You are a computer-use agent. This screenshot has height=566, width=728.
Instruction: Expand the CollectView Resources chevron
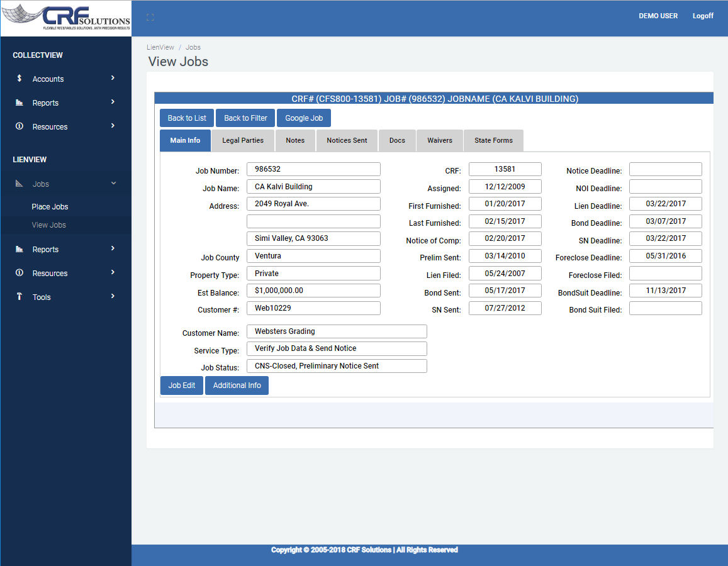tap(113, 126)
